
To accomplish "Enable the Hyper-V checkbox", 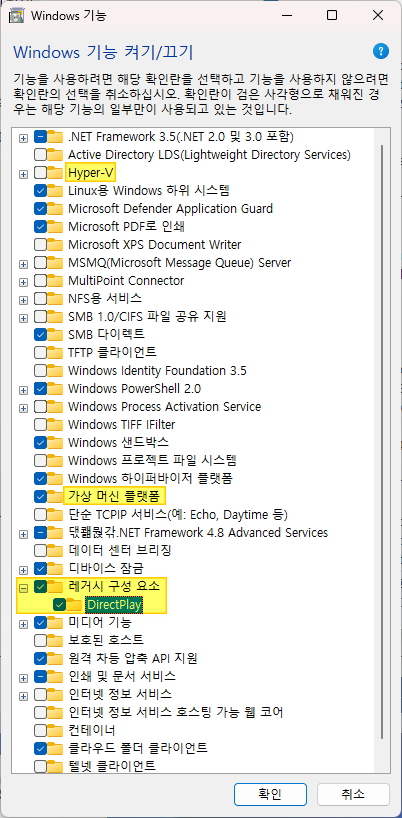I will click(x=40, y=173).
